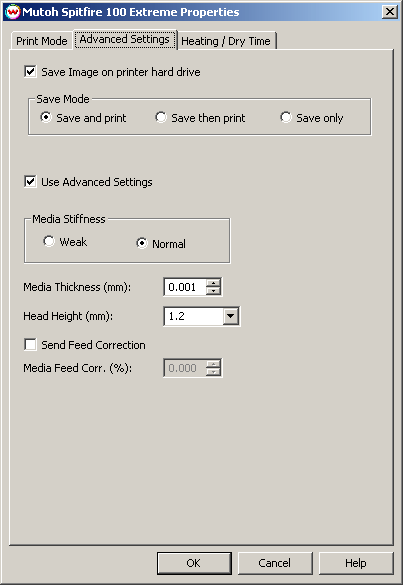Open the Heating / Dry Time tab
Image resolution: width=403 pixels, height=585 pixels.
(x=226, y=41)
